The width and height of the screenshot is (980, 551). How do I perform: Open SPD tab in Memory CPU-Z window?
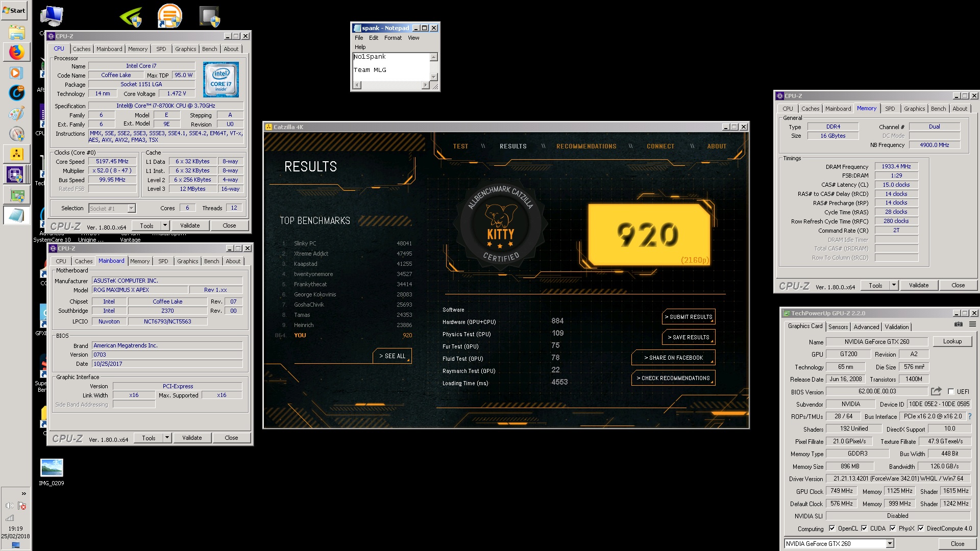pos(890,109)
